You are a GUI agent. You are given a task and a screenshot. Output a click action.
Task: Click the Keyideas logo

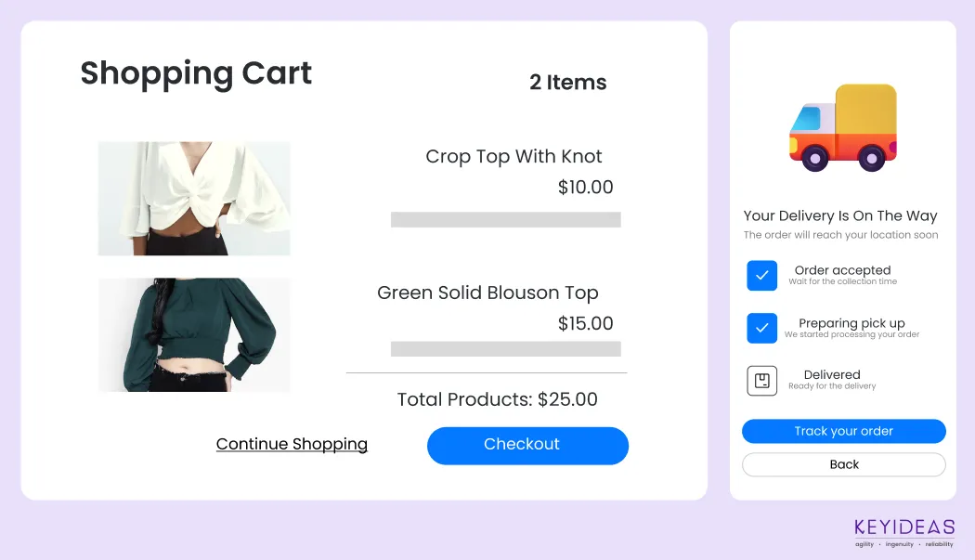904,532
